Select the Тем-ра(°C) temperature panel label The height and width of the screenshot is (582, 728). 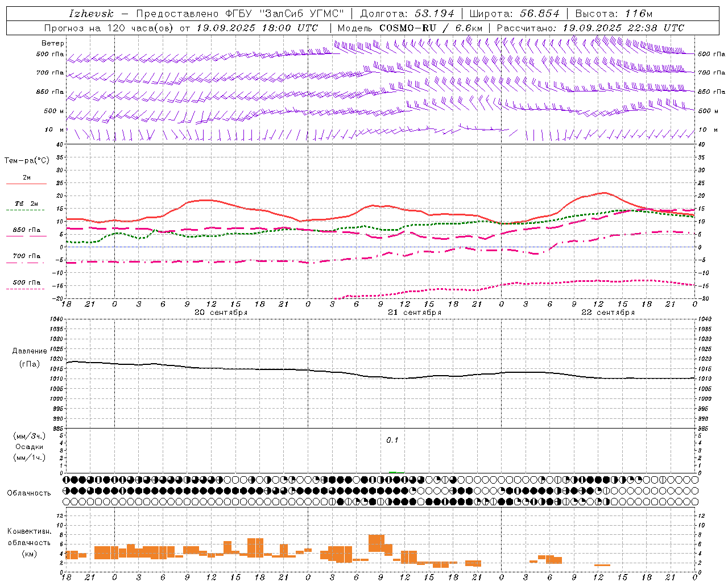[x=27, y=161]
